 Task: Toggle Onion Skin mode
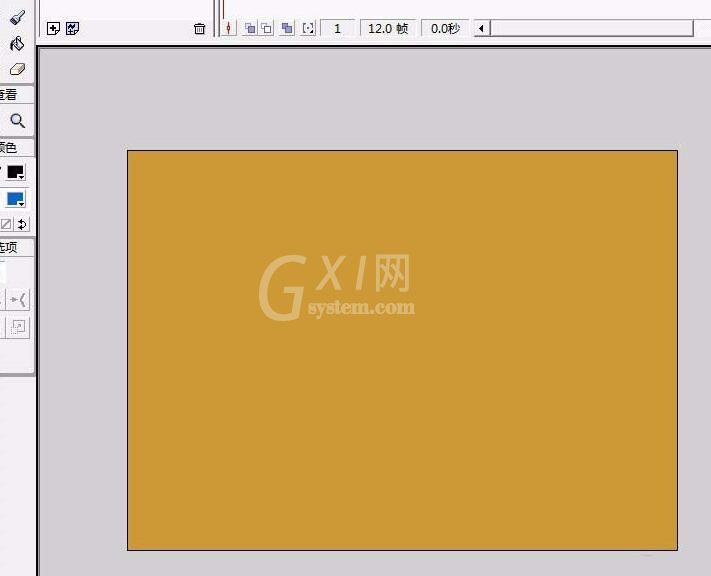pyautogui.click(x=250, y=29)
